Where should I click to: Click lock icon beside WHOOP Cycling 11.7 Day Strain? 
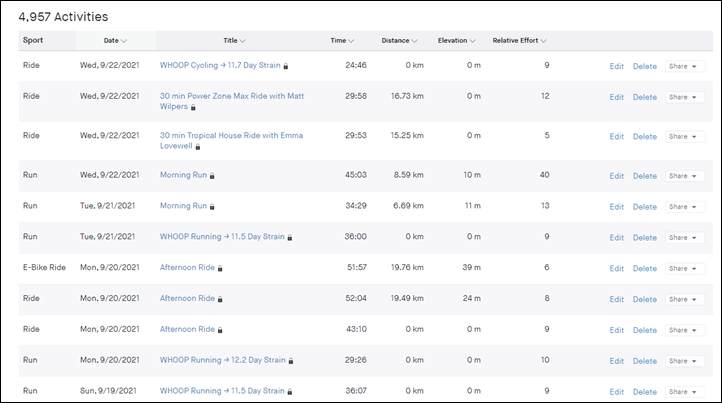pyautogui.click(x=285, y=66)
